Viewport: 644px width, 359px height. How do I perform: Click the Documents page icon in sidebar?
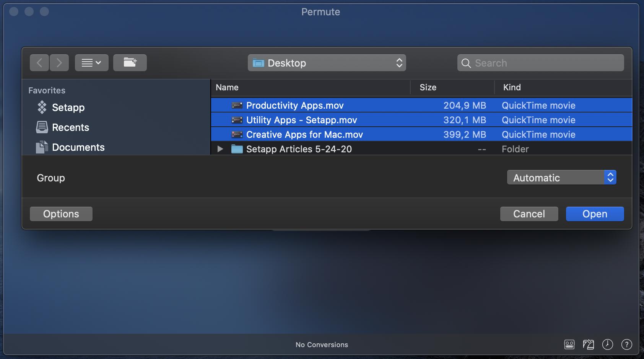click(42, 147)
